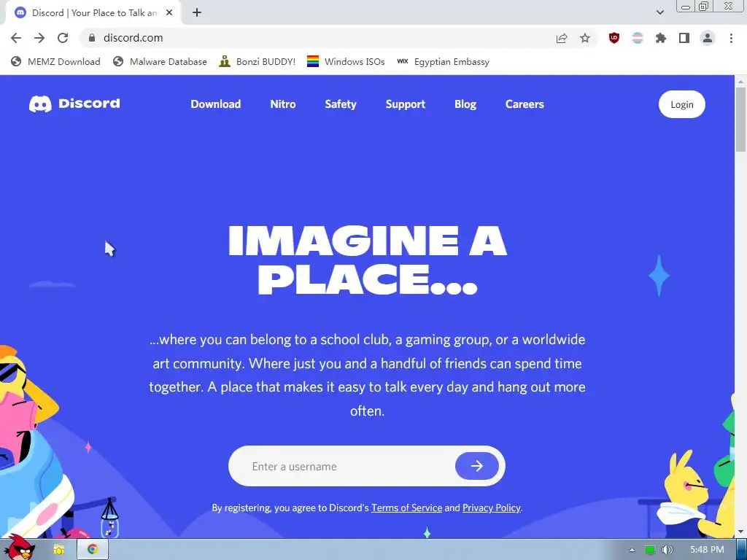747x560 pixels.
Task: Open the Safety nav item
Action: pos(341,104)
